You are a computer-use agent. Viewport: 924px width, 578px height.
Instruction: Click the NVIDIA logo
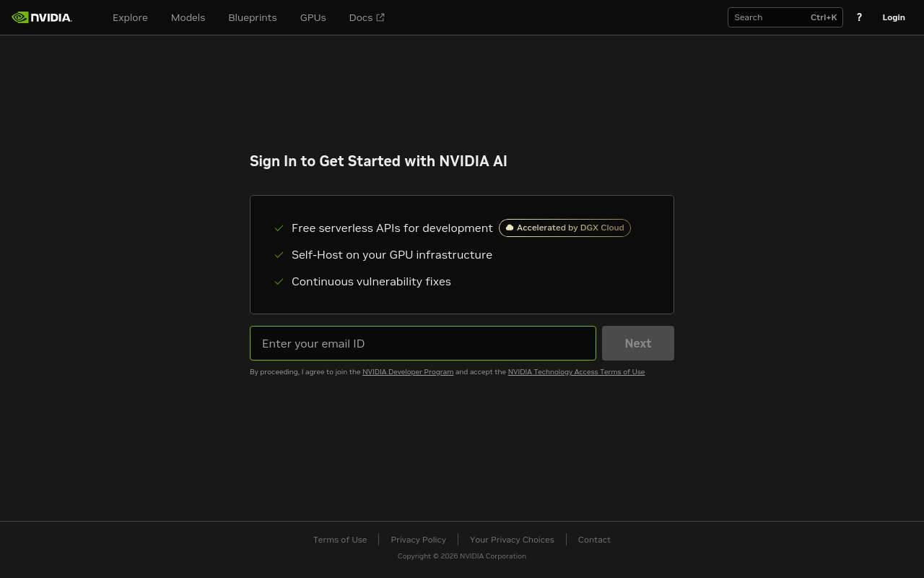click(x=41, y=17)
